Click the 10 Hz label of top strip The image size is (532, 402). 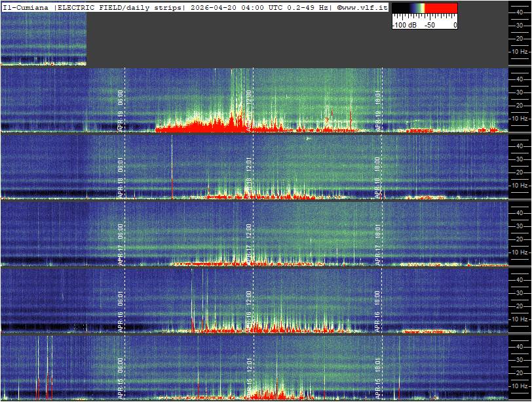[x=520, y=51]
